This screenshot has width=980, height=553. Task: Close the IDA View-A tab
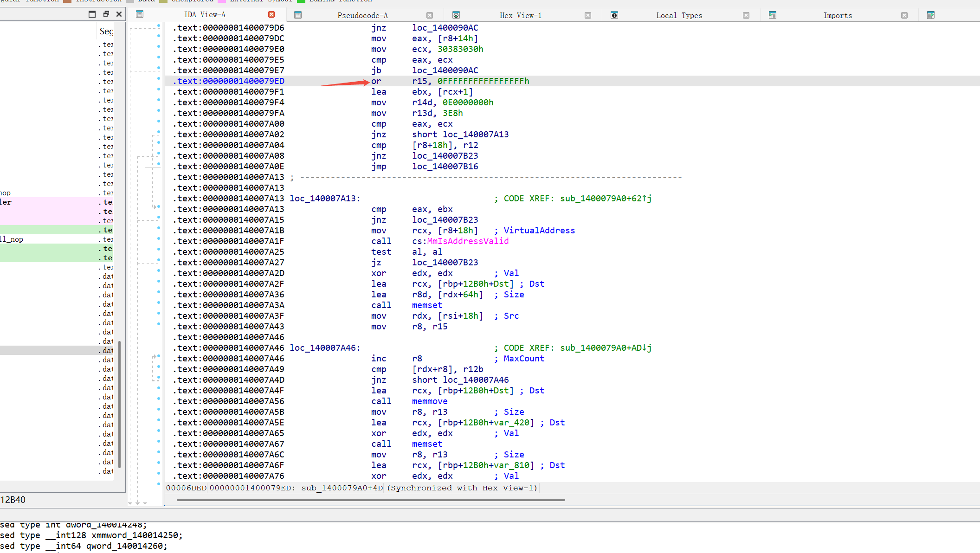271,15
